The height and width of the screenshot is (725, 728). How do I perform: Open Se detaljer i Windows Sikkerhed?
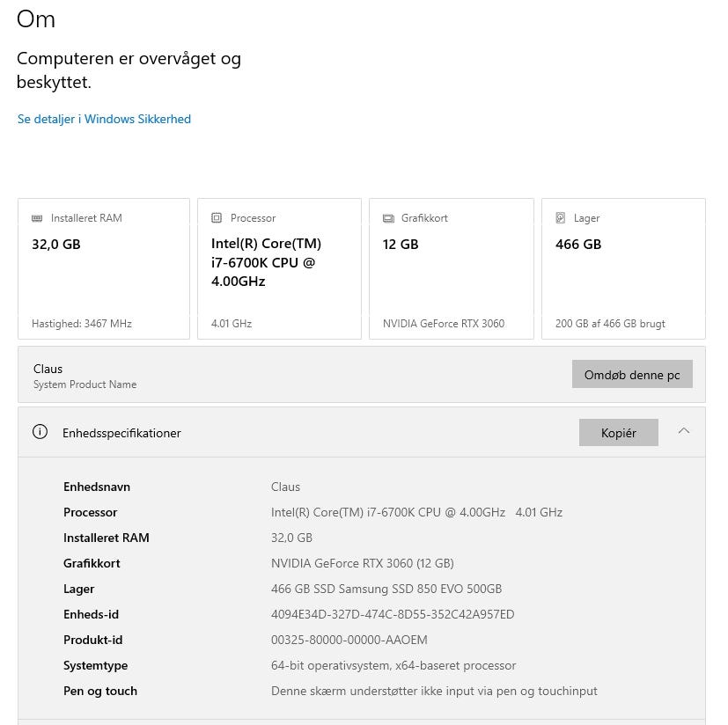click(104, 119)
